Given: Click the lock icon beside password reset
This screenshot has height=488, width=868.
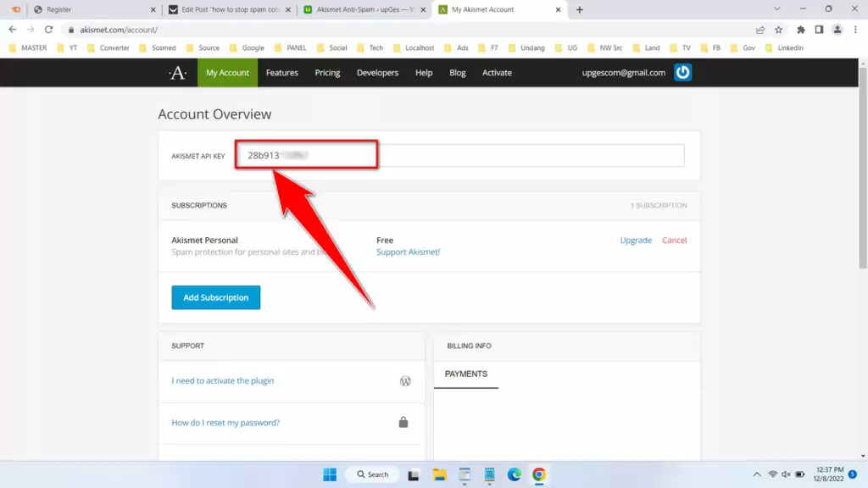Looking at the screenshot, I should pyautogui.click(x=403, y=423).
